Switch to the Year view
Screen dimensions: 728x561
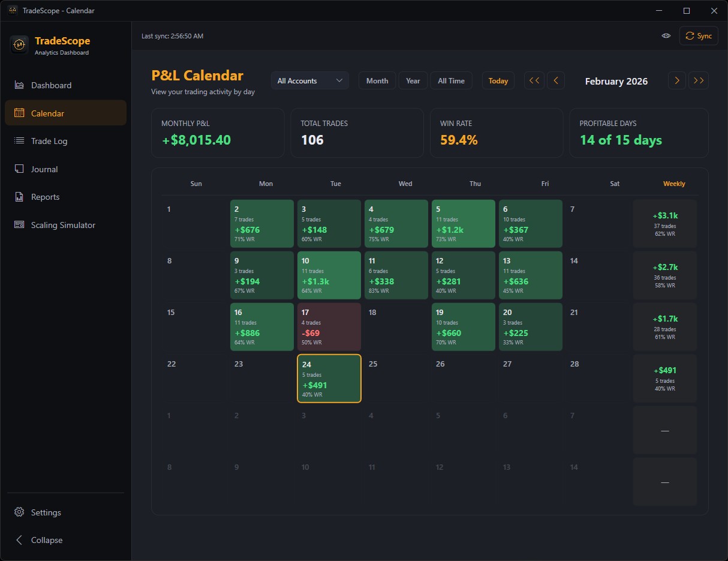pyautogui.click(x=413, y=80)
